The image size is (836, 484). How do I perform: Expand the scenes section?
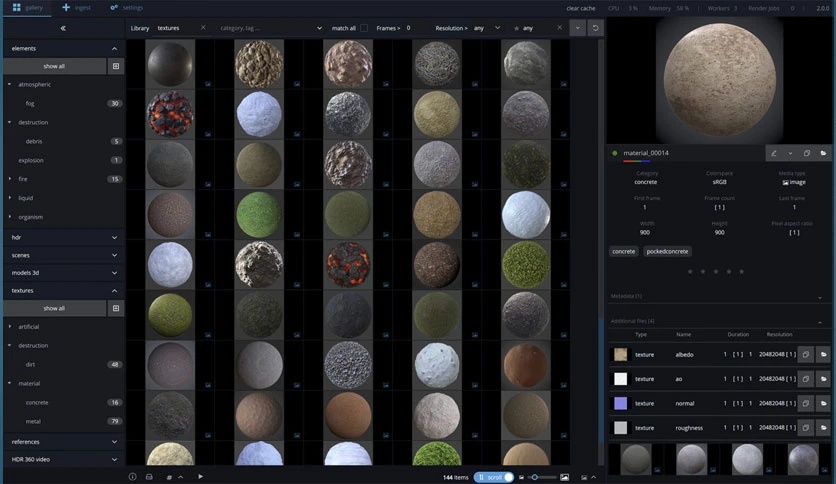(114, 255)
